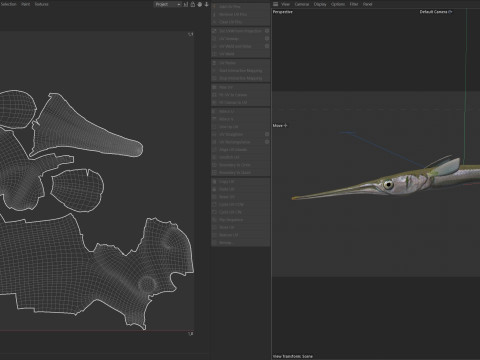Click UV Rectangularize icon
Viewport: 480px width, 360px height.
(215, 142)
